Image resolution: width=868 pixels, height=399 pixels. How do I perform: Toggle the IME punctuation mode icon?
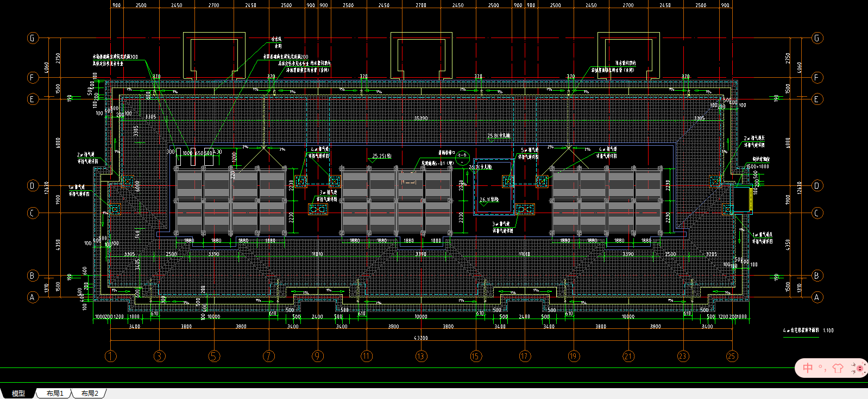822,369
